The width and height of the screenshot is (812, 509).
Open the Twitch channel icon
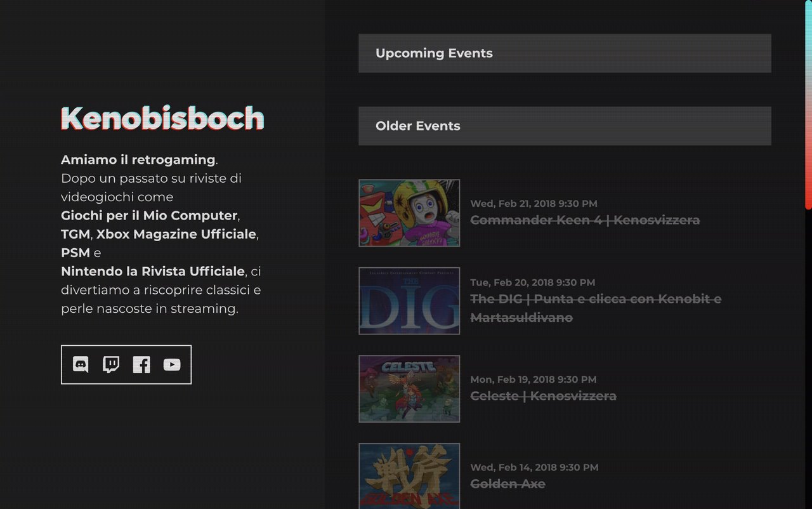click(x=110, y=364)
